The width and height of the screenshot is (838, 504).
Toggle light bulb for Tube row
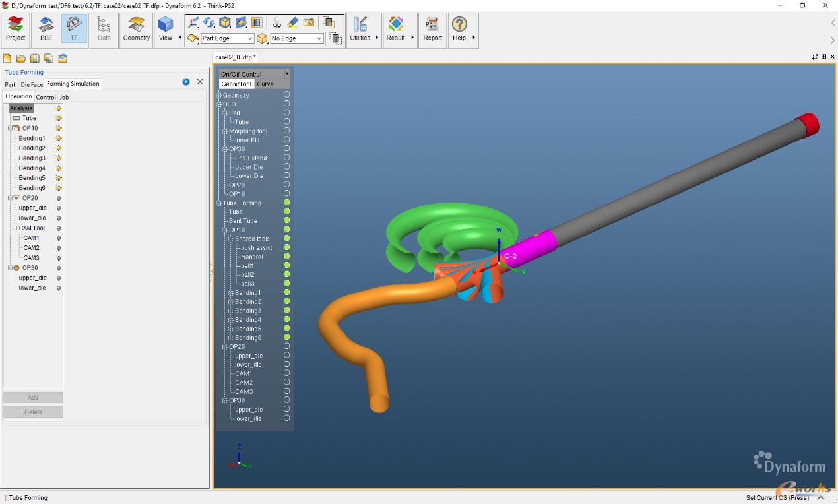click(x=59, y=118)
